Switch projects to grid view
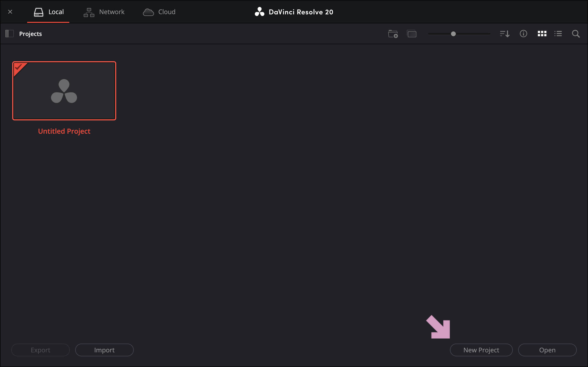Viewport: 588px width, 367px height. (x=542, y=34)
